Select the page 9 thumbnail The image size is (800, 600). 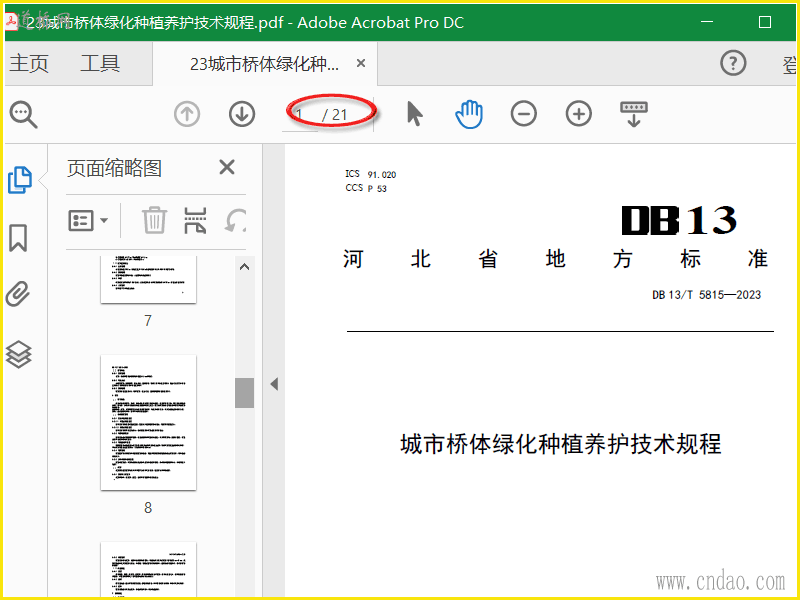point(148,569)
